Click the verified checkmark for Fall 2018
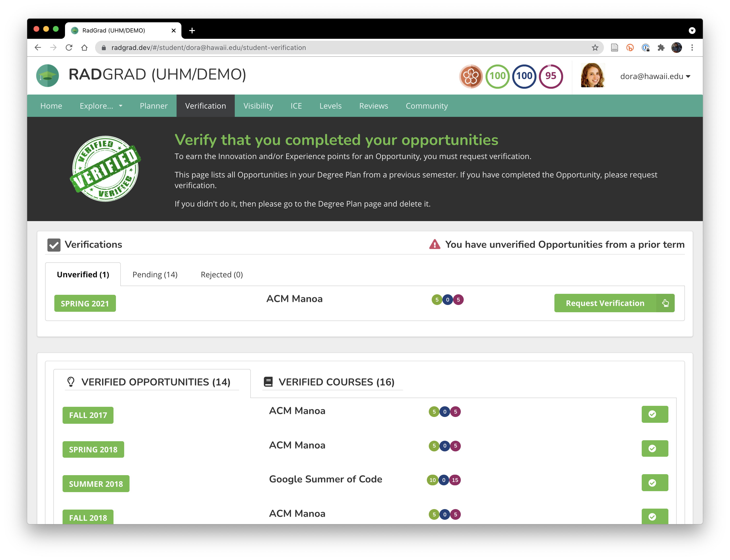This screenshot has width=730, height=560. tap(655, 516)
